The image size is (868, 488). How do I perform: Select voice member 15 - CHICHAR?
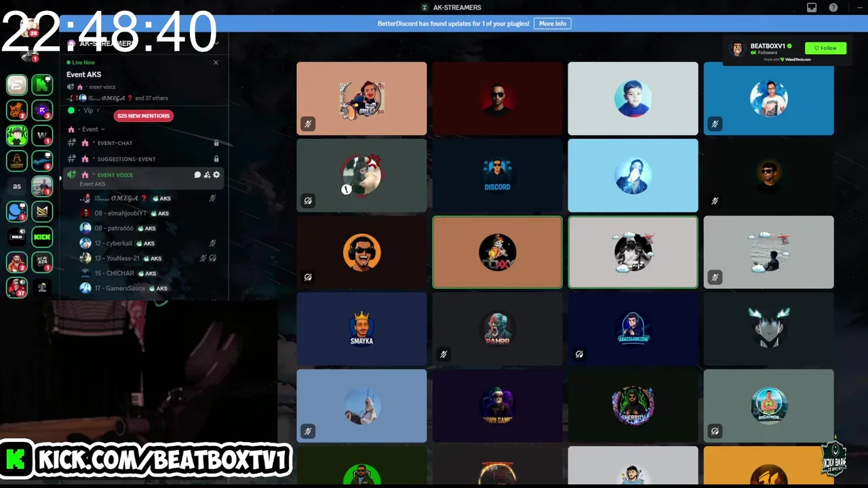[x=149, y=273]
